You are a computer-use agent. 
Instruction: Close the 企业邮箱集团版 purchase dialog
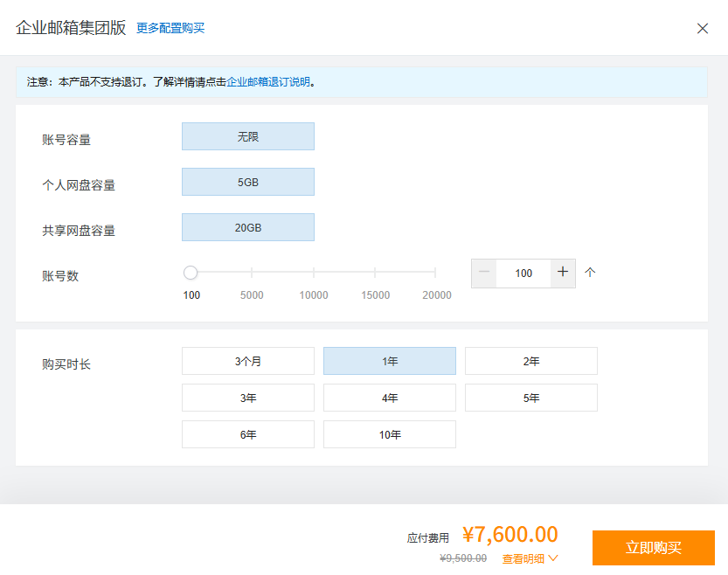click(x=703, y=28)
